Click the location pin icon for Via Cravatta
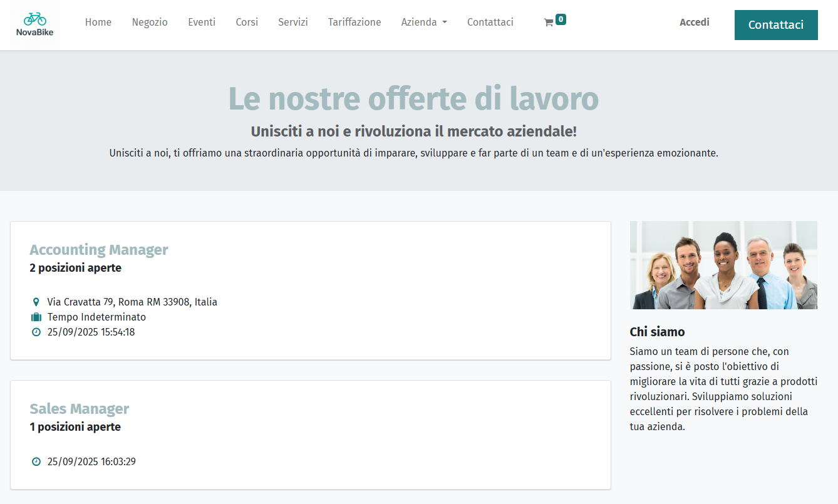This screenshot has width=838, height=504. pyautogui.click(x=36, y=302)
